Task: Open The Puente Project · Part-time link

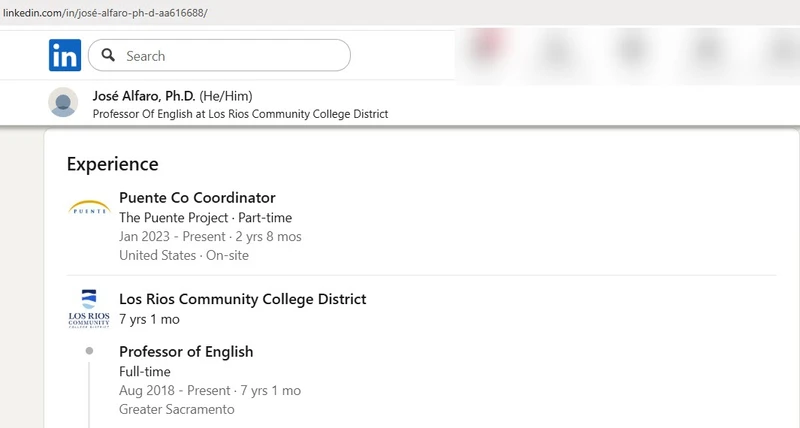Action: click(206, 218)
